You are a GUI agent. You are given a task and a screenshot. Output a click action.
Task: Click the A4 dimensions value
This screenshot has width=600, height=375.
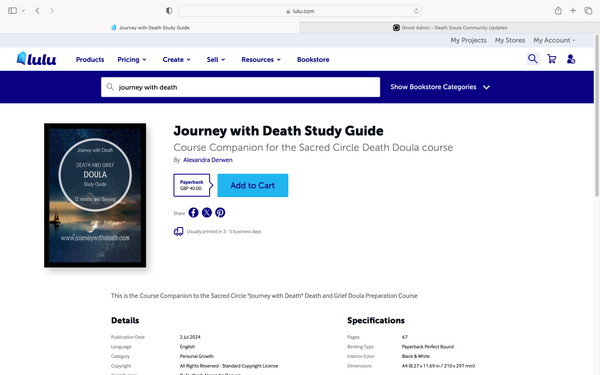pyautogui.click(x=438, y=366)
